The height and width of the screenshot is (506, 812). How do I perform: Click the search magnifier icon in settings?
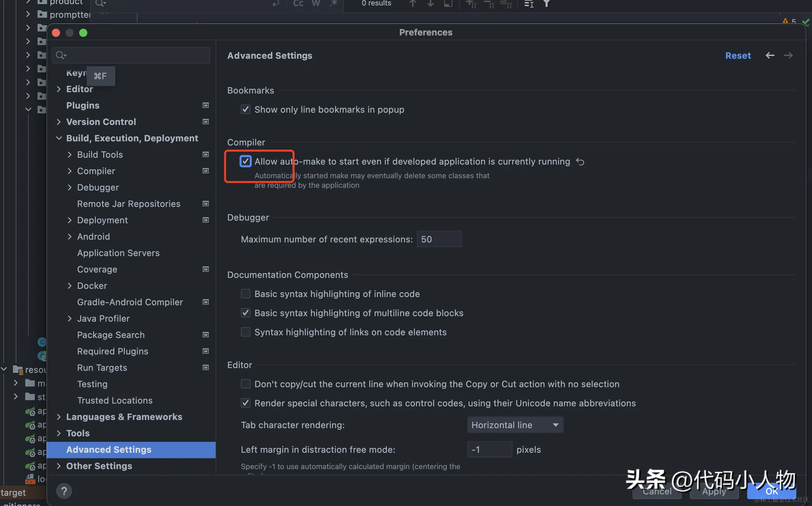(61, 55)
